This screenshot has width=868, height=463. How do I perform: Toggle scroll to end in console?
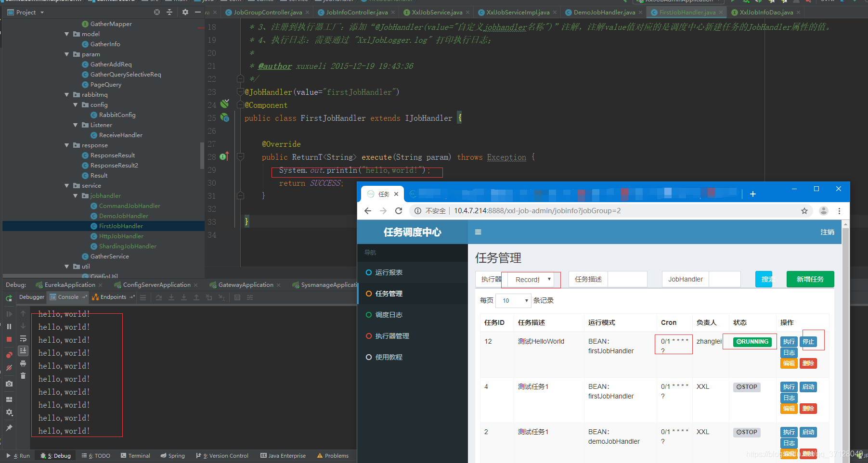[x=23, y=351]
